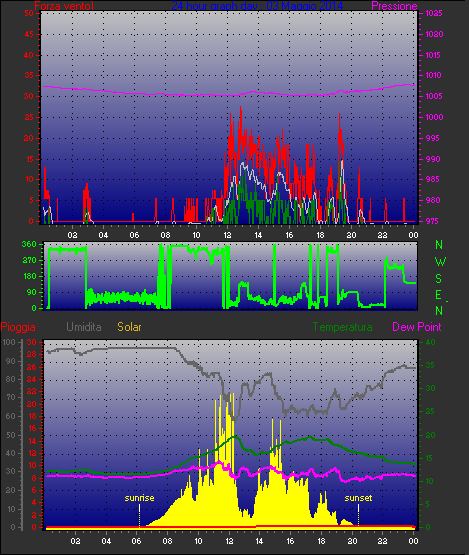This screenshot has height=555, width=469.
Task: Click the E compass direction letter
Action: click(x=439, y=295)
